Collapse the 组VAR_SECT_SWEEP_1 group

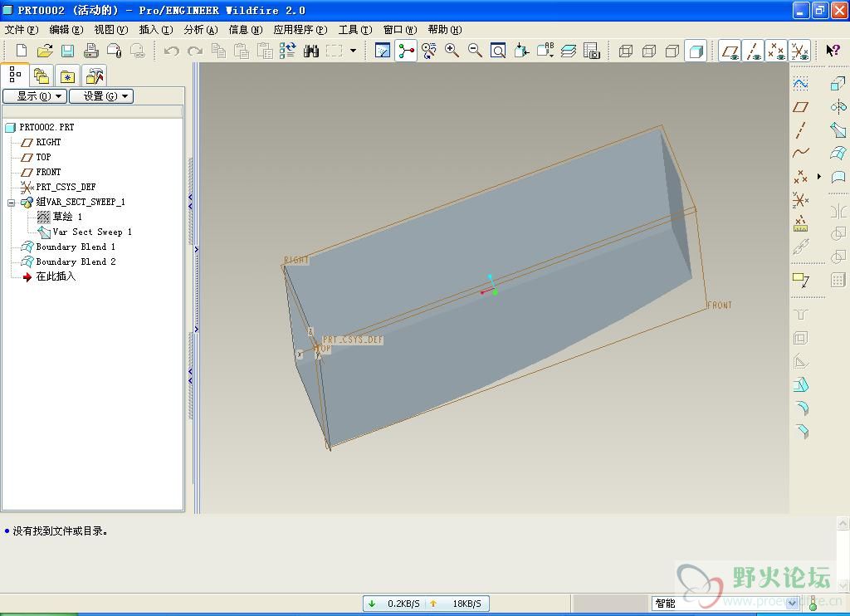click(x=11, y=203)
